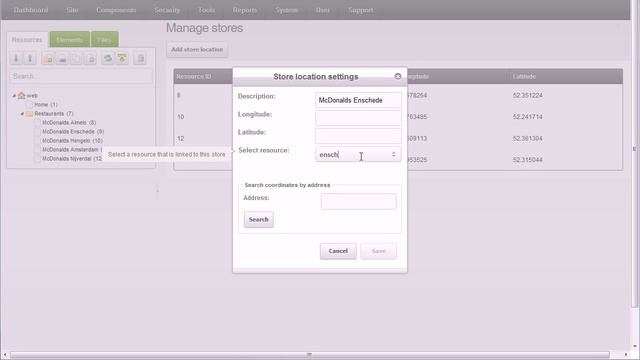Viewport: 640px width, 360px height.
Task: Select McDonalds Almelo in resource tree
Action: pyautogui.click(x=69, y=122)
